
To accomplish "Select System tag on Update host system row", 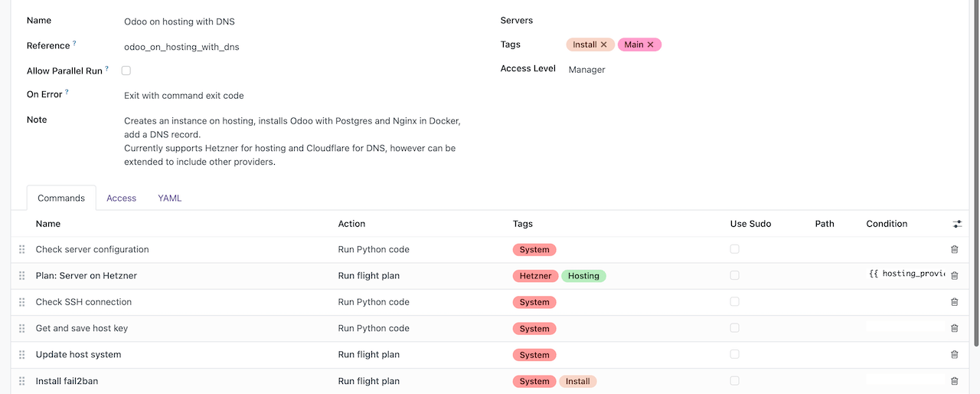I will coord(534,355).
